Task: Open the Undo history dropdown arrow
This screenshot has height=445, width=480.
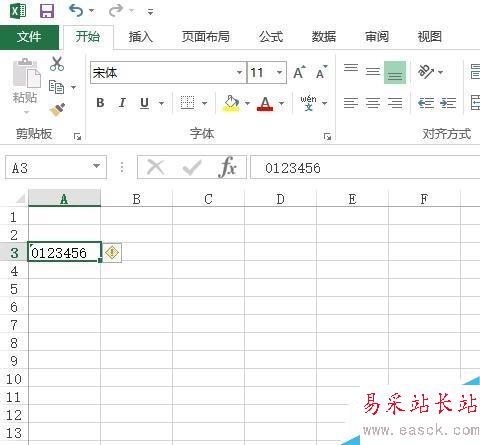Action: (91, 11)
